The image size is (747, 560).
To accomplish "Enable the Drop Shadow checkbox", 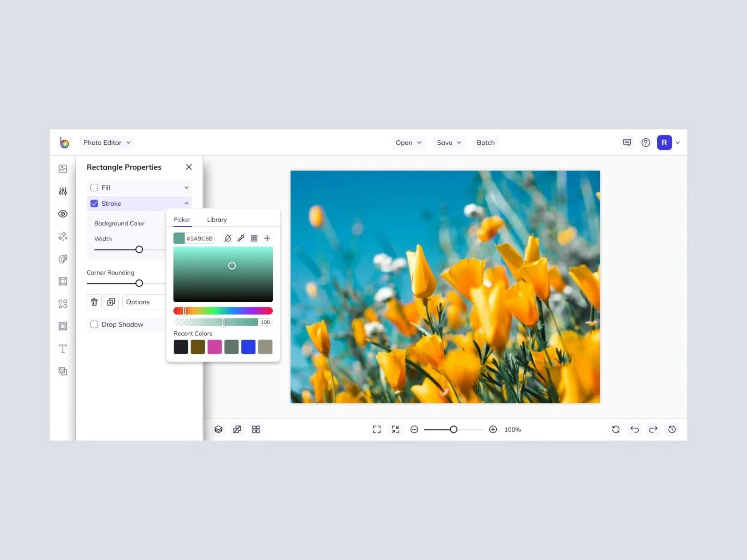I will pos(94,324).
